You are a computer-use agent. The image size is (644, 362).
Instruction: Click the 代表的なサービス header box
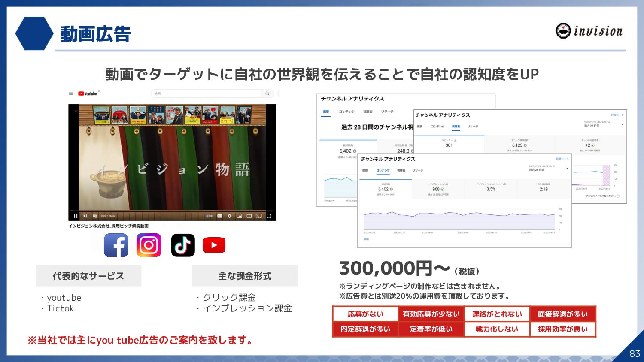(88, 276)
